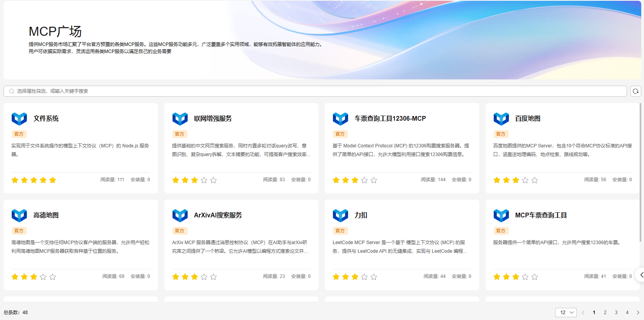Go to the previous page with the arrow
This screenshot has width=644, height=320.
583,313
